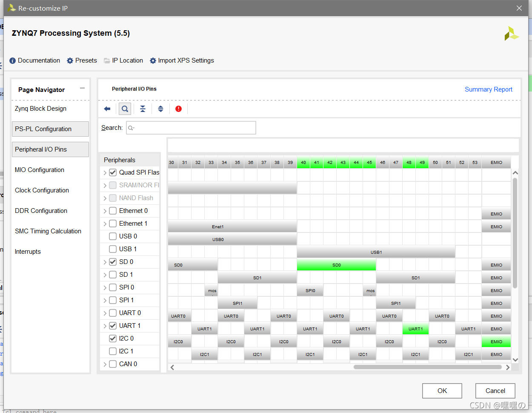Click the Cancel button
The height and width of the screenshot is (413, 532).
tap(495, 391)
